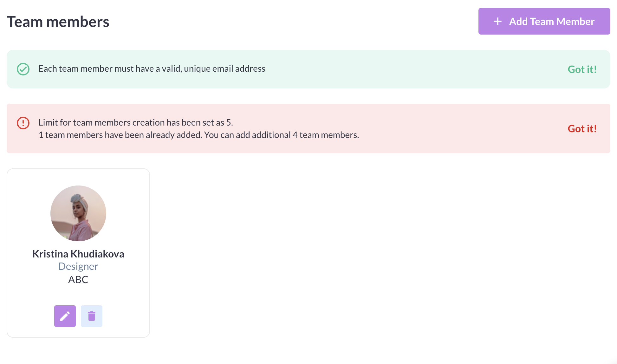Click the name Kristina Khudiakova

[78, 254]
